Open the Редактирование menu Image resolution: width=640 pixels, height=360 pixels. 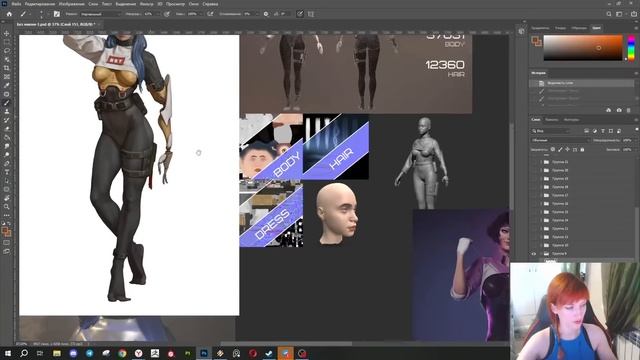[40, 4]
